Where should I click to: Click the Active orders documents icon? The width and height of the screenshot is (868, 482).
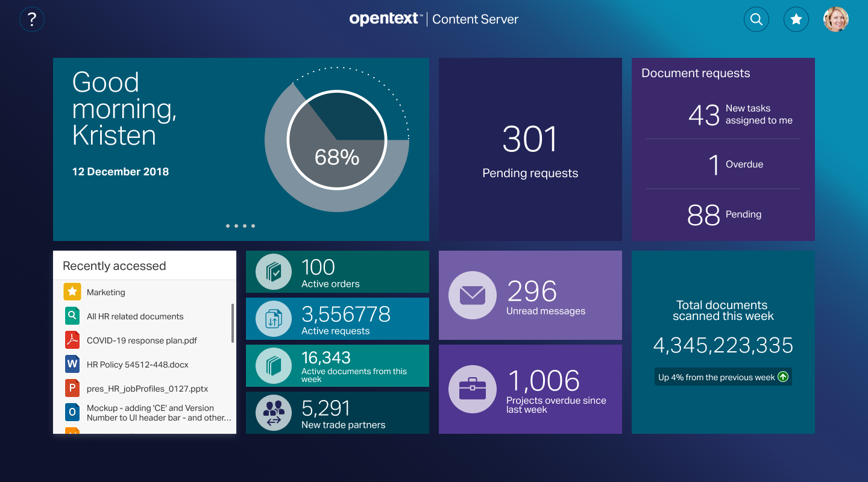(x=272, y=271)
